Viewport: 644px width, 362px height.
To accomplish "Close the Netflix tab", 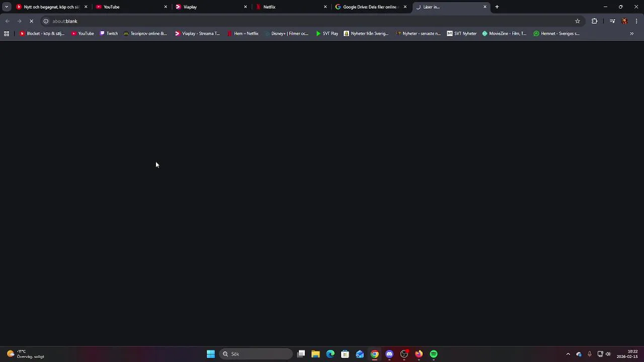I will click(x=325, y=7).
